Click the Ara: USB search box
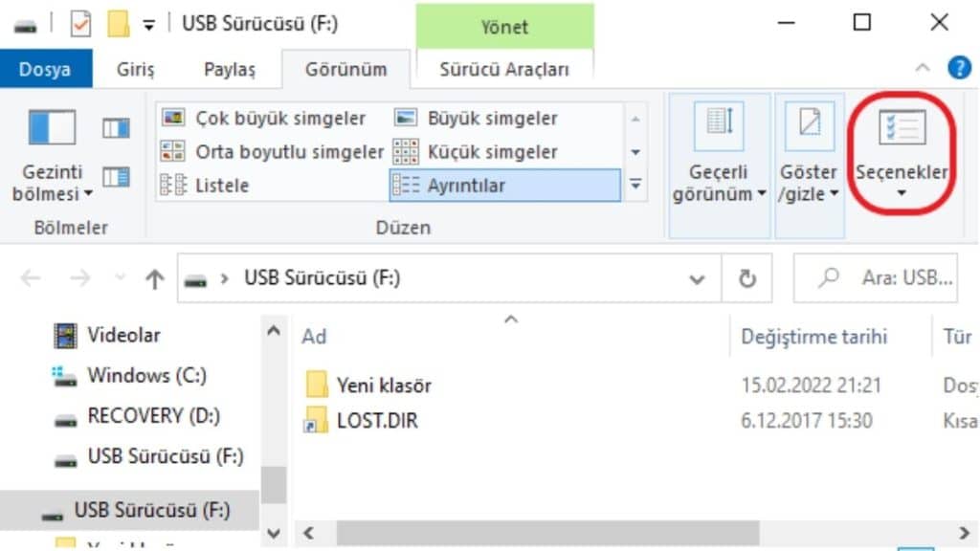 [877, 277]
